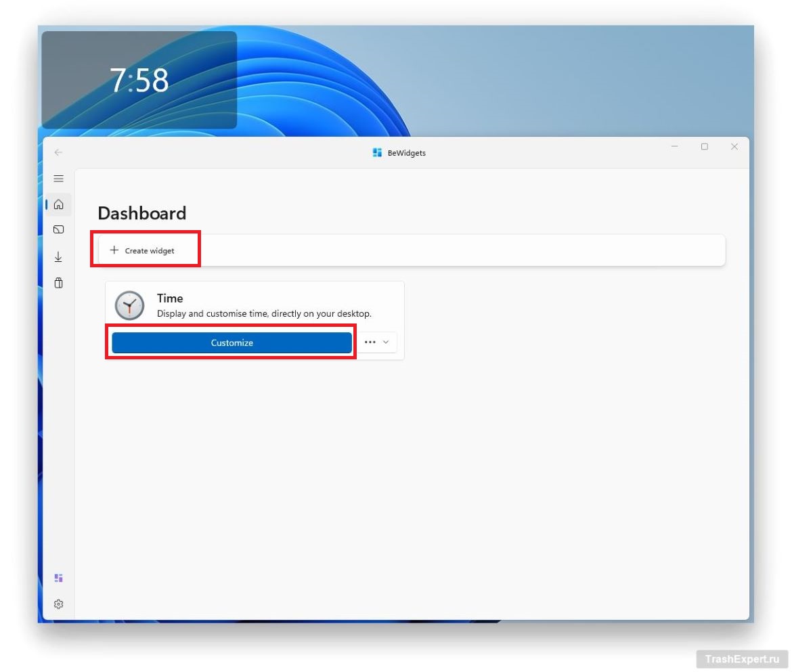
Task: Click the Dashboard page heading
Action: 141,213
